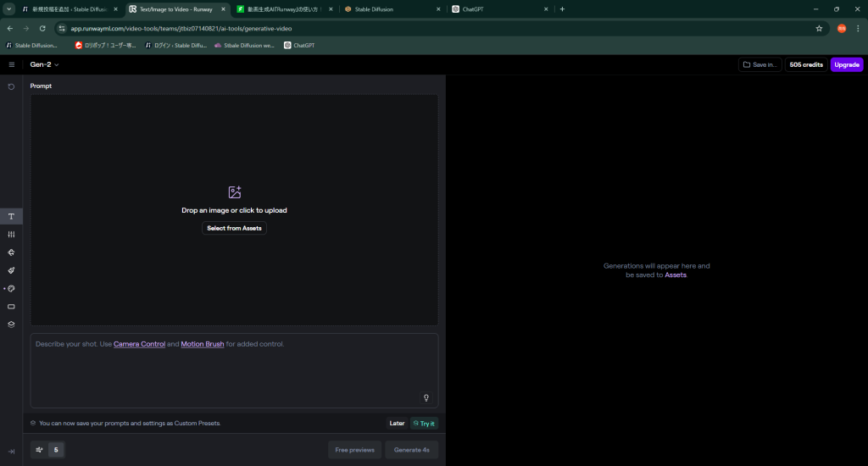
Task: Open the hamburger menu beside Gen-2
Action: point(11,64)
